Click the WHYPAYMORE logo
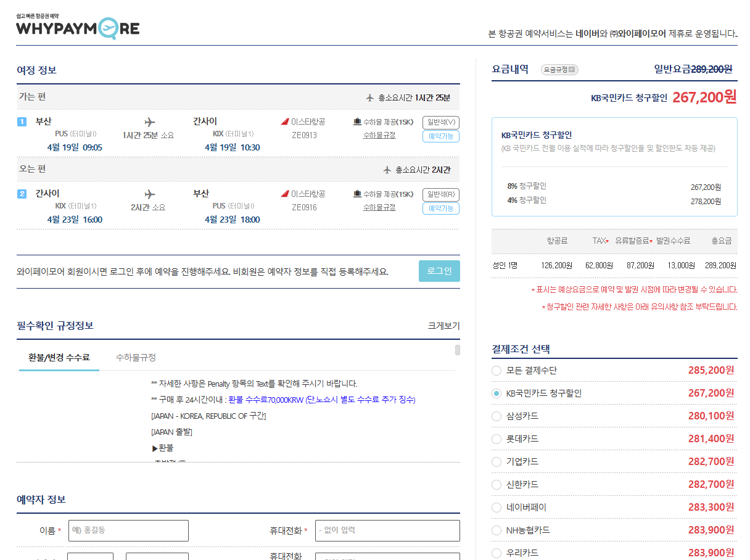This screenshot has width=750, height=560. pyautogui.click(x=77, y=27)
